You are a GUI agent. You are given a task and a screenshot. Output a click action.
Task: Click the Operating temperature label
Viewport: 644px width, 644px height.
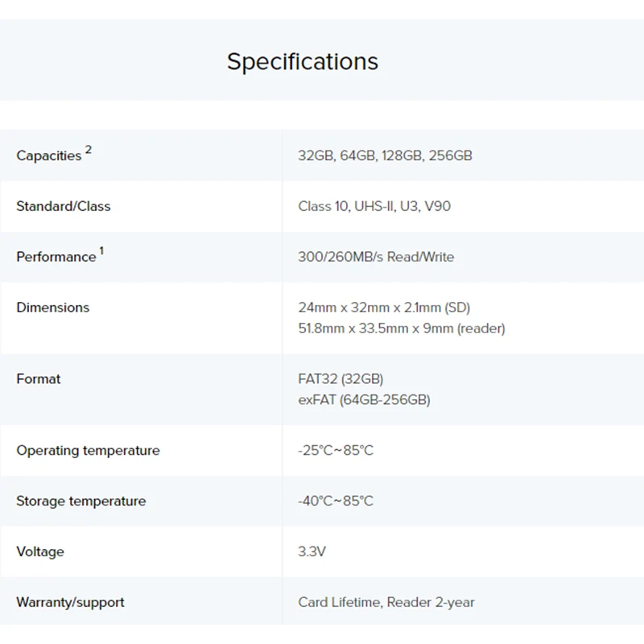pos(88,451)
